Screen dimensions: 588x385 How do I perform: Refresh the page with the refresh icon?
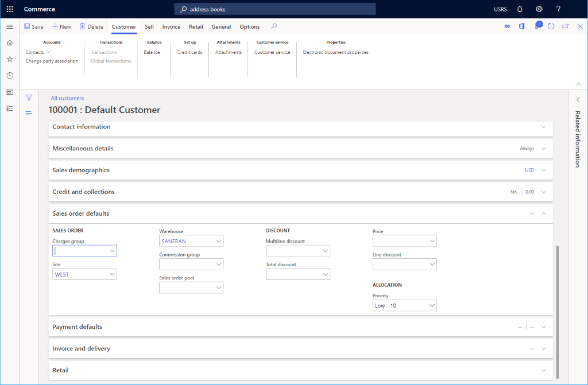point(550,26)
